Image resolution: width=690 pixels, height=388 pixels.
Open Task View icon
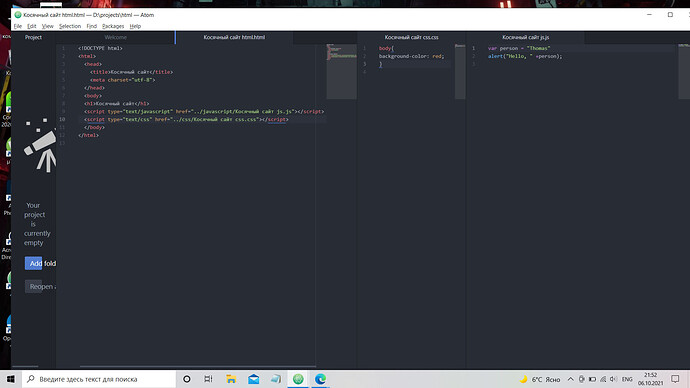(x=209, y=379)
